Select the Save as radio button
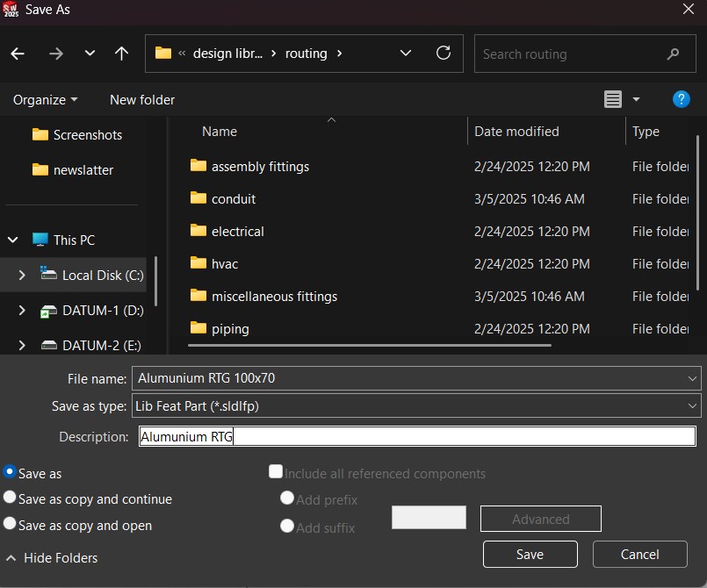 (x=11, y=472)
